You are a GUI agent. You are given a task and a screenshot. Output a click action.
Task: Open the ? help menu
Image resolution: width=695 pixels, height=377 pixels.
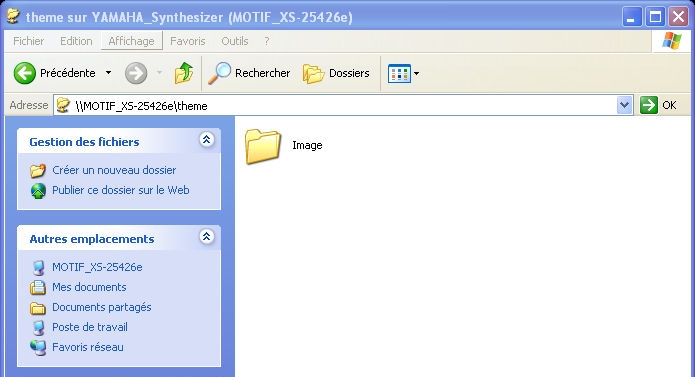(266, 41)
